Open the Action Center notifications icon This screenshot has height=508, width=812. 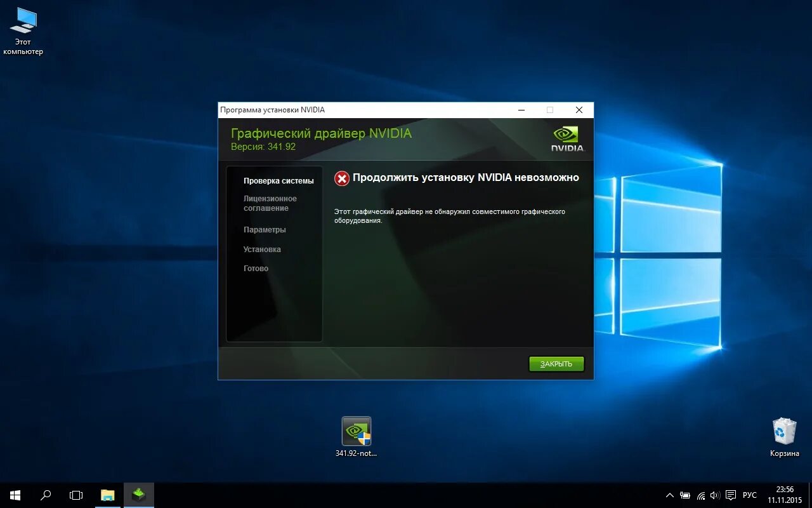(x=731, y=495)
